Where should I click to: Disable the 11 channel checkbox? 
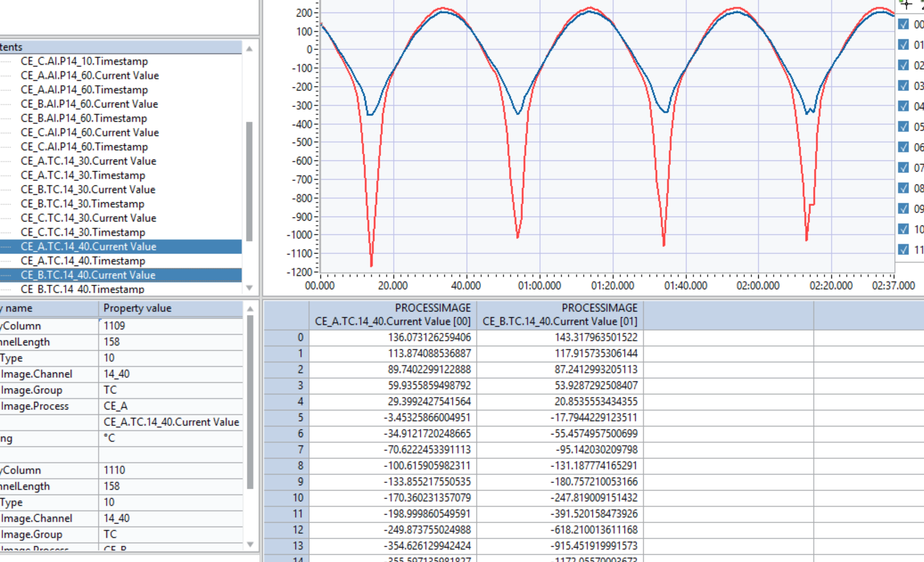(903, 249)
